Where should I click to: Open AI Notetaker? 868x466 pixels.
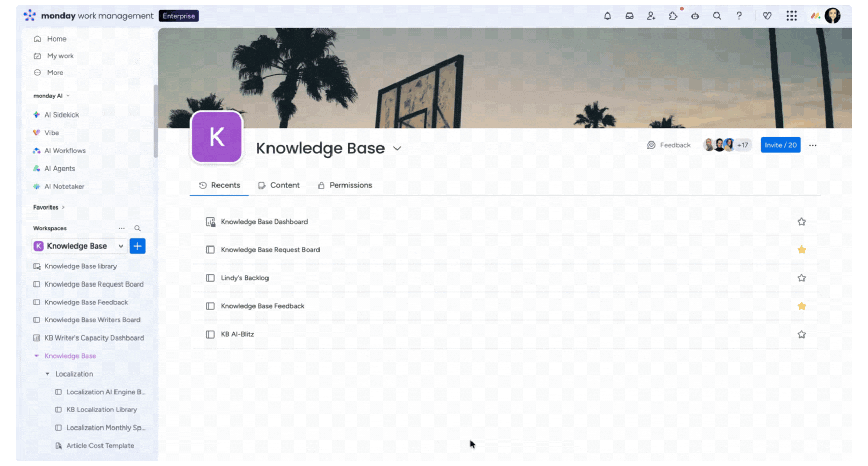(x=64, y=187)
